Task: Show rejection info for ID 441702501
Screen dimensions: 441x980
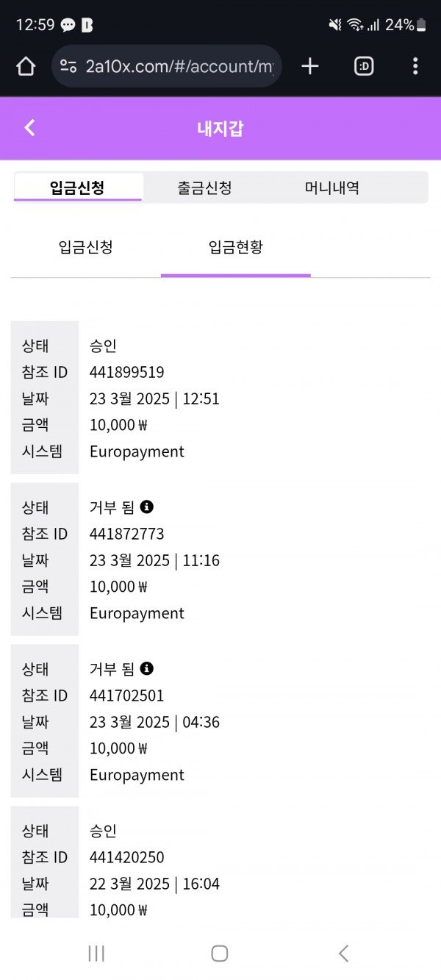Action: [147, 668]
